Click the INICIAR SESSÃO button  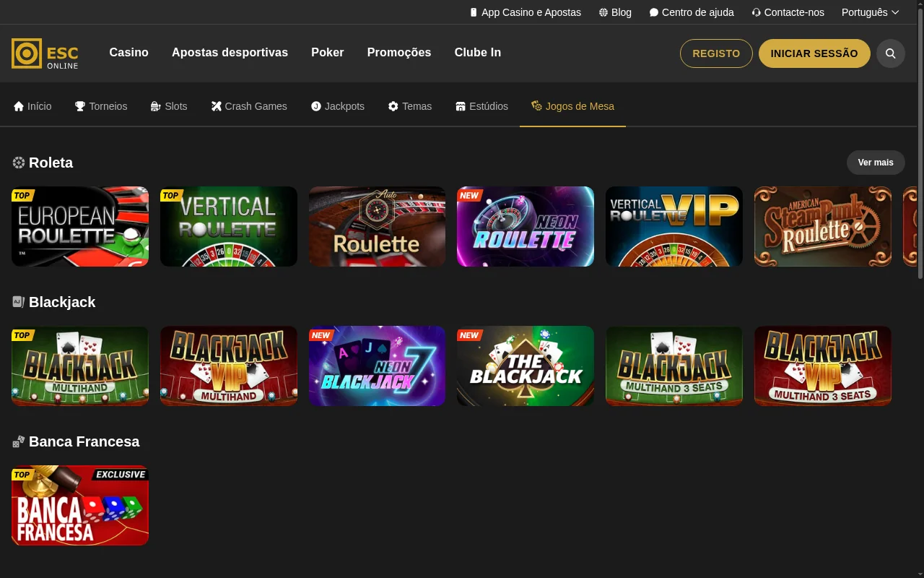(x=814, y=53)
